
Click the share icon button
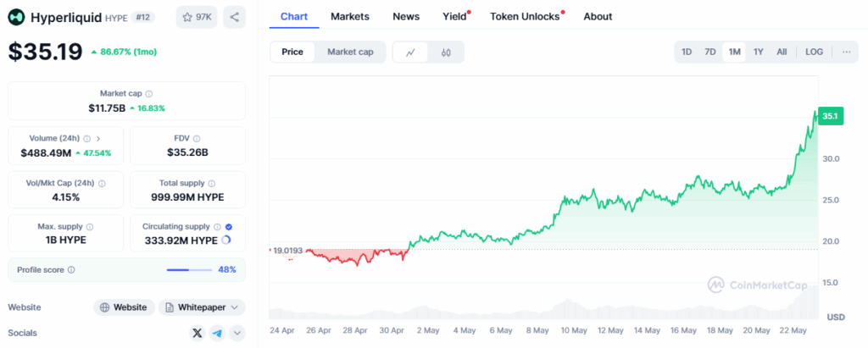tap(234, 17)
